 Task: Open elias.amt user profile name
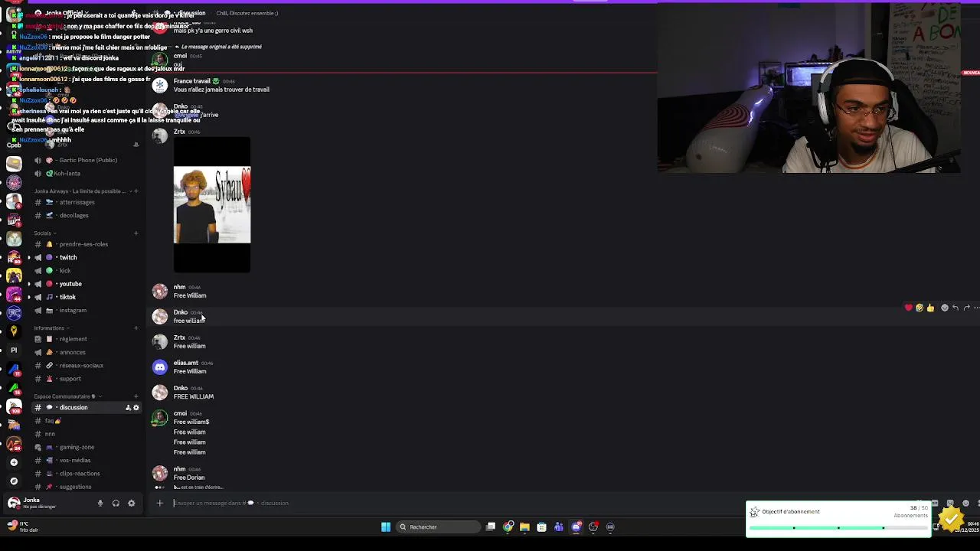coord(185,363)
